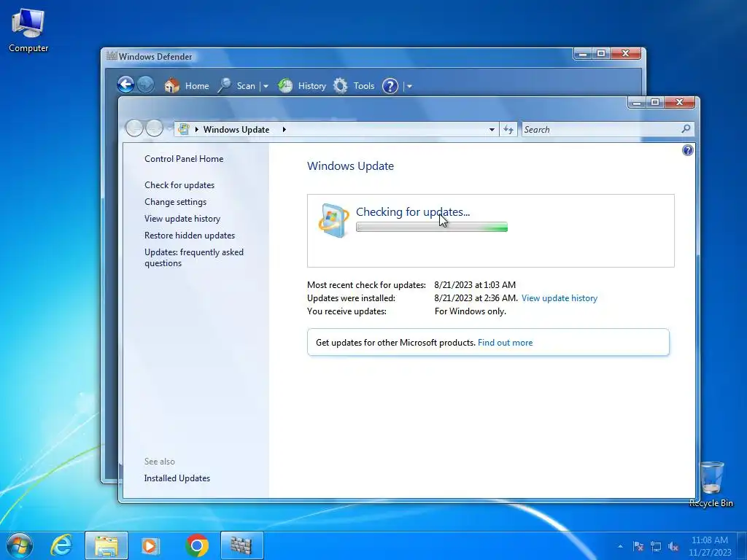Image resolution: width=747 pixels, height=560 pixels.
Task: Open Home in Windows Defender toolbar
Action: [186, 86]
